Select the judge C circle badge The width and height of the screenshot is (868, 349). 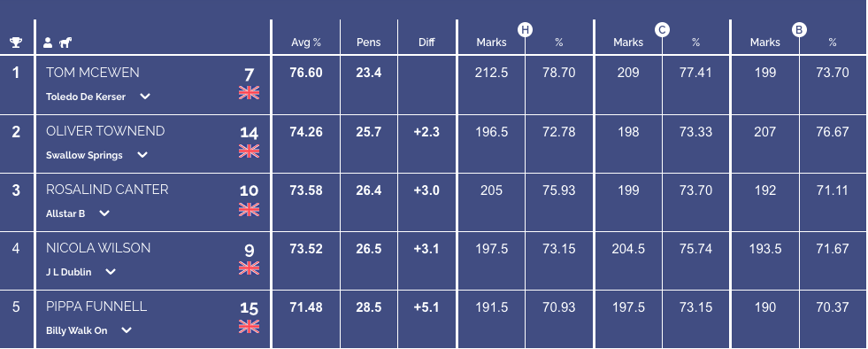point(662,30)
